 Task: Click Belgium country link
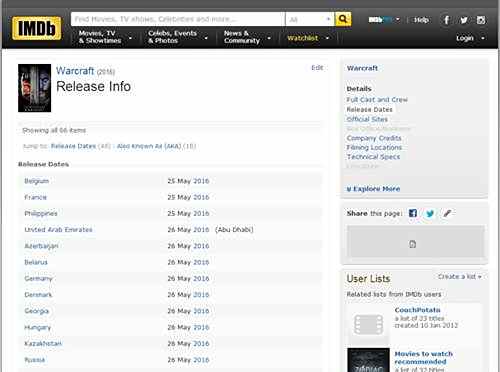coord(37,181)
